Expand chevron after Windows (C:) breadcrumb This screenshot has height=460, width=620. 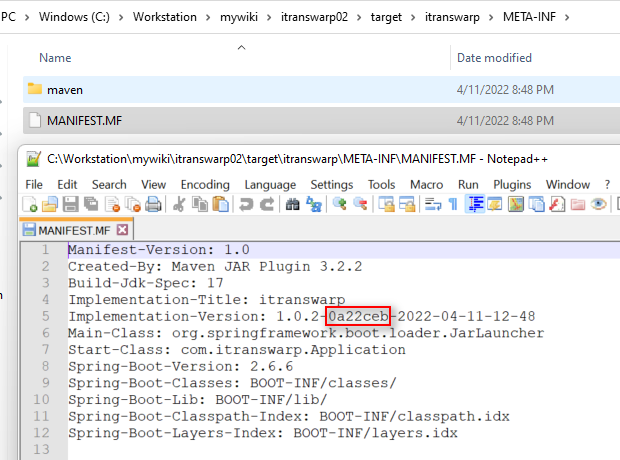(121, 17)
